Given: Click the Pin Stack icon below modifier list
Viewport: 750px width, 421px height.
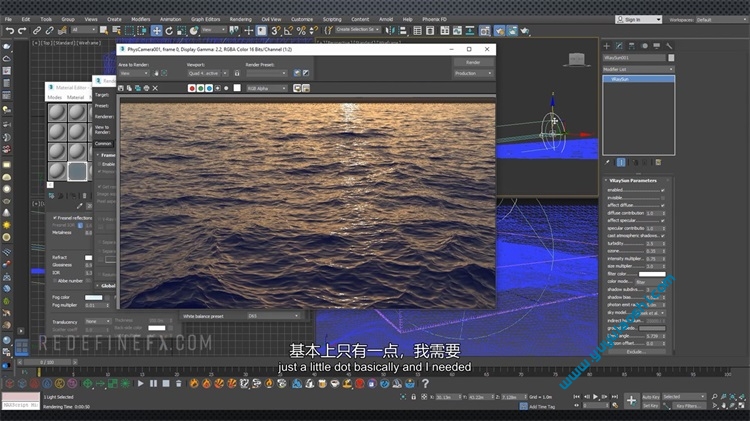Looking at the screenshot, I should coord(607,163).
